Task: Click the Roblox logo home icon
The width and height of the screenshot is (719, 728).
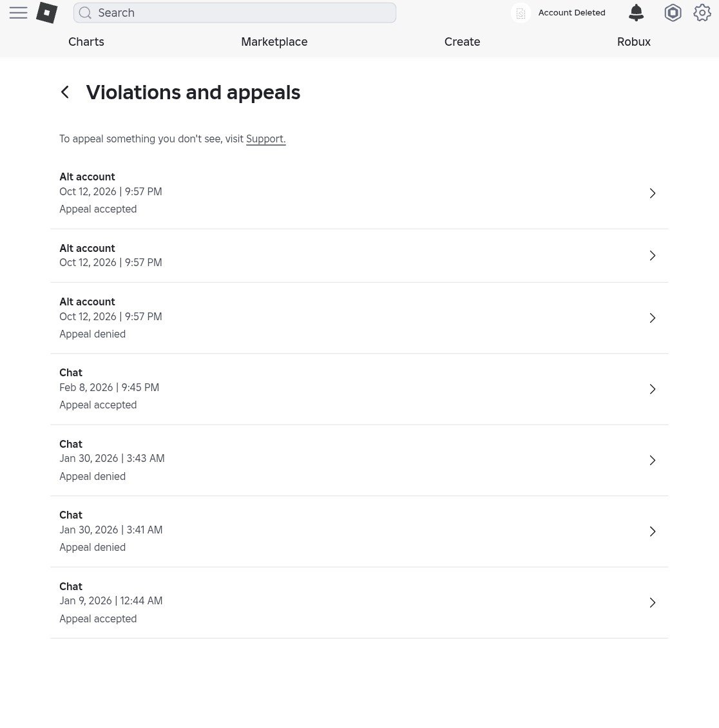Action: pyautogui.click(x=47, y=12)
